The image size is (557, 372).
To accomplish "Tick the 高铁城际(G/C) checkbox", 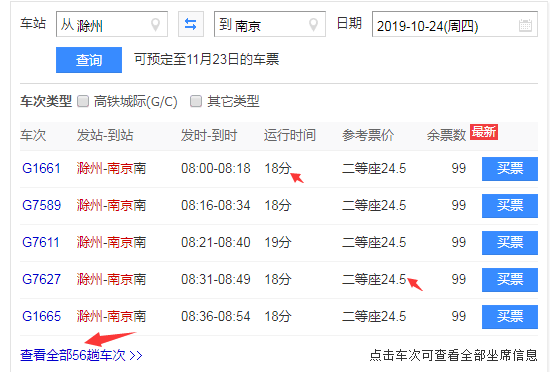I will 83,101.
